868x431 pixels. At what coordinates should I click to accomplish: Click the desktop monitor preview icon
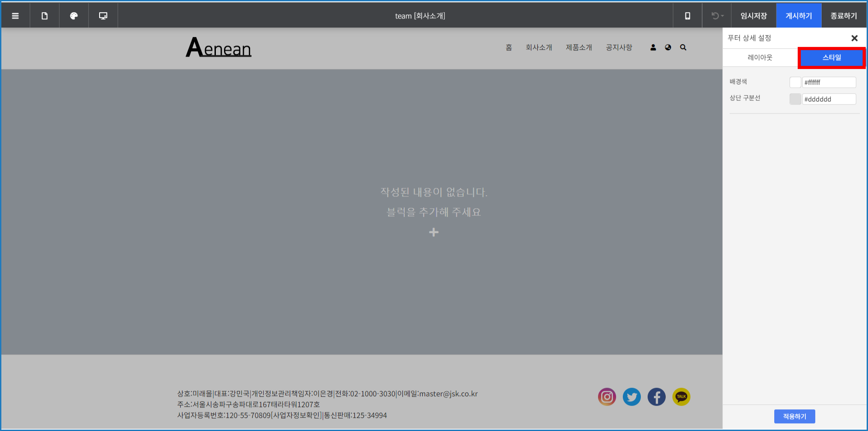pos(103,16)
